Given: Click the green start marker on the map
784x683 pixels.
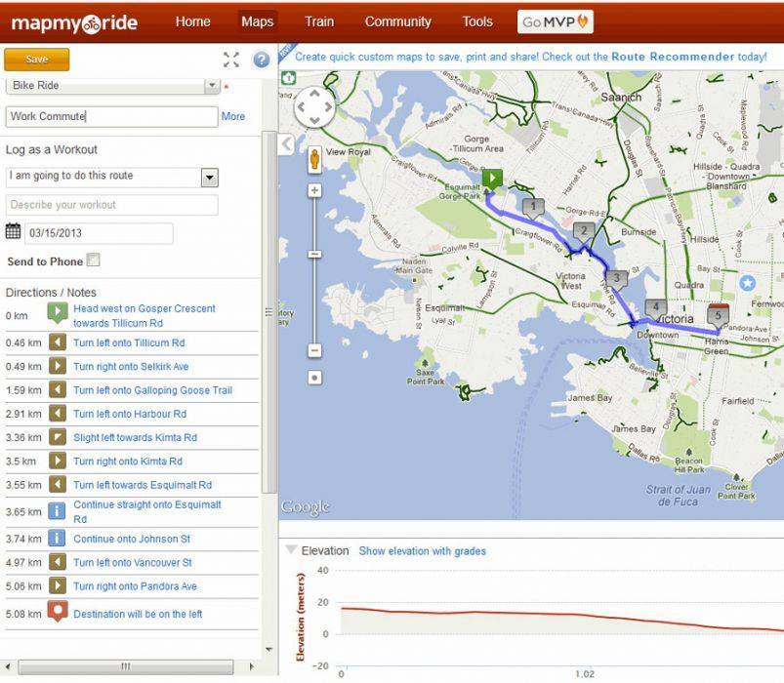Looking at the screenshot, I should (x=493, y=178).
